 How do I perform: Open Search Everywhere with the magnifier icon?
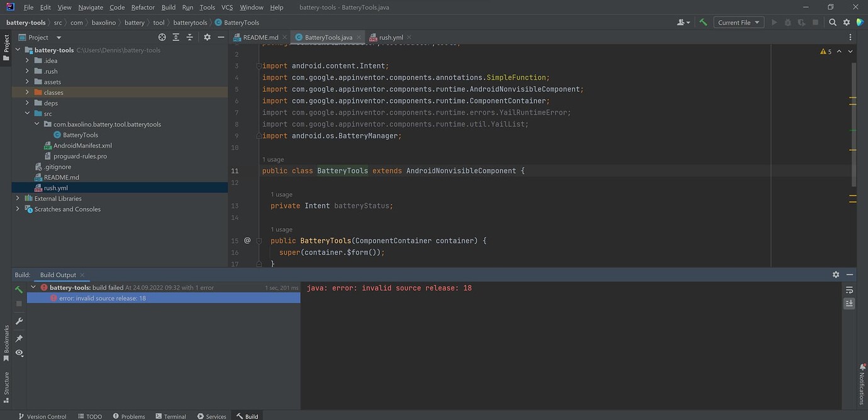(832, 21)
